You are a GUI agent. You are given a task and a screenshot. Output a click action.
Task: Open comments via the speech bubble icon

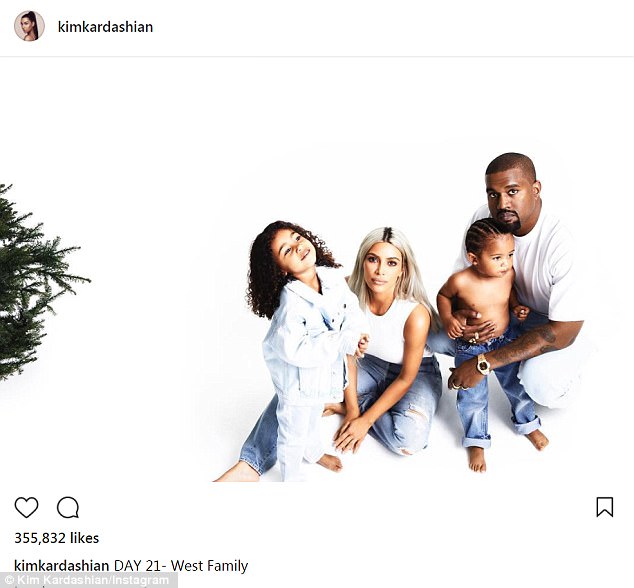(x=68, y=507)
